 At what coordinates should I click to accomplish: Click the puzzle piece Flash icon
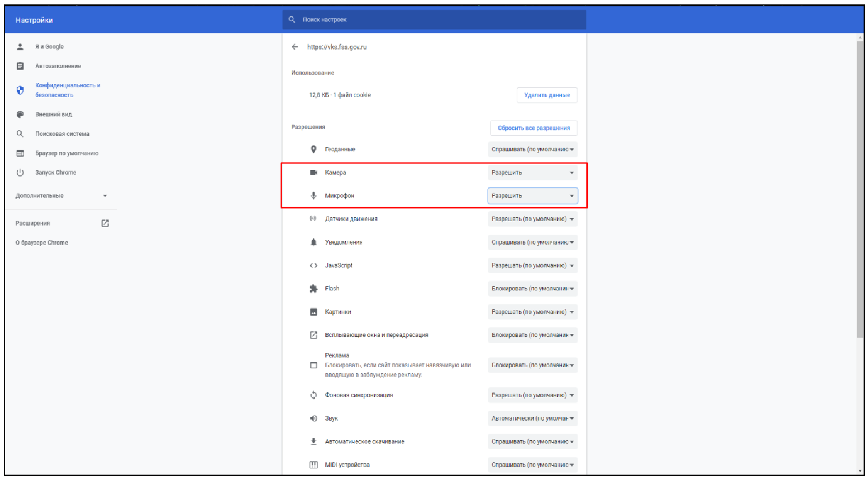(x=314, y=289)
